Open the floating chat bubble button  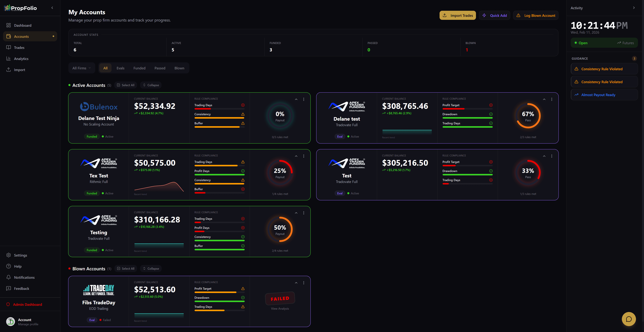point(629,319)
